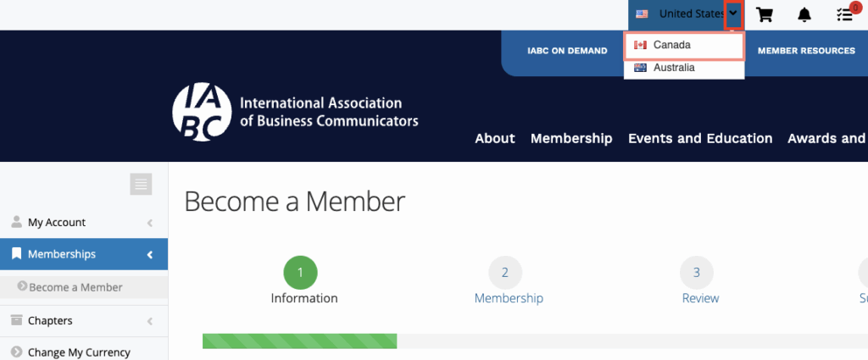Click the Memberships bookmark icon
Viewport: 868px width, 360px height.
click(x=16, y=254)
